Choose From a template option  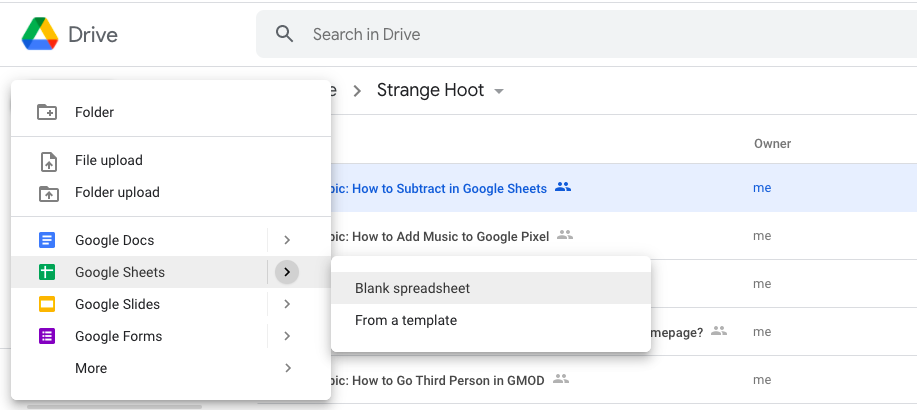tap(406, 320)
